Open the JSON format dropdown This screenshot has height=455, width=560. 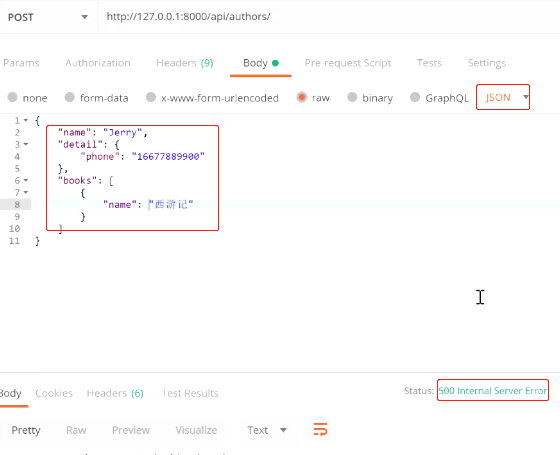503,97
